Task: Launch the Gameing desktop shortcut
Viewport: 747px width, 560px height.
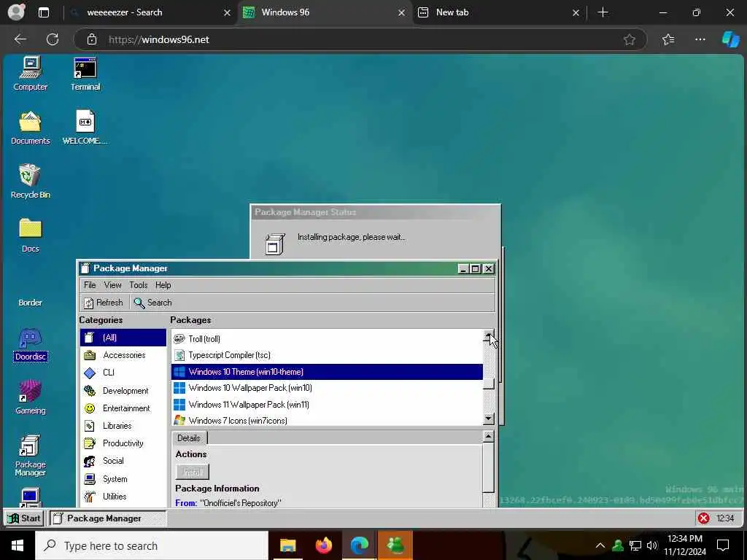Action: coord(31,397)
